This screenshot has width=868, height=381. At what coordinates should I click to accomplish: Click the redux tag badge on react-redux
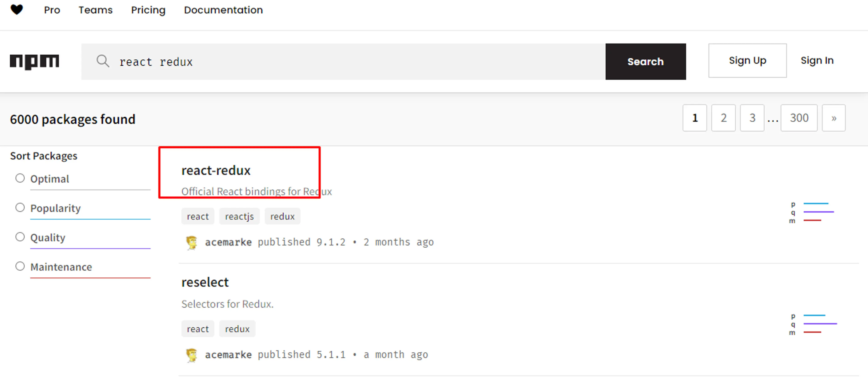[x=283, y=216]
